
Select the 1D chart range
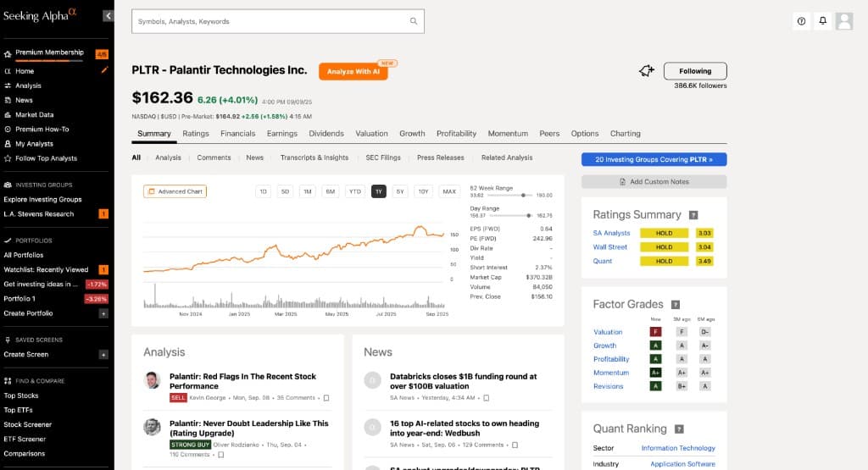263,191
